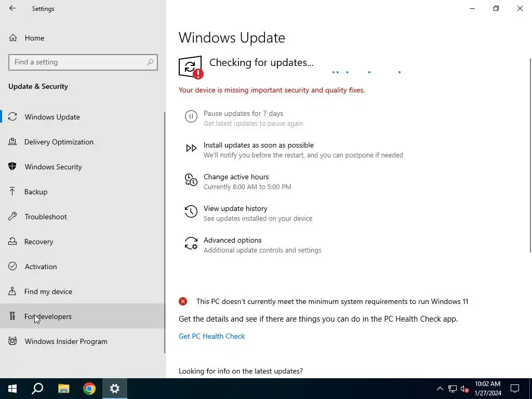The height and width of the screenshot is (399, 532).
Task: Click the muted volume tray icon
Action: [465, 389]
